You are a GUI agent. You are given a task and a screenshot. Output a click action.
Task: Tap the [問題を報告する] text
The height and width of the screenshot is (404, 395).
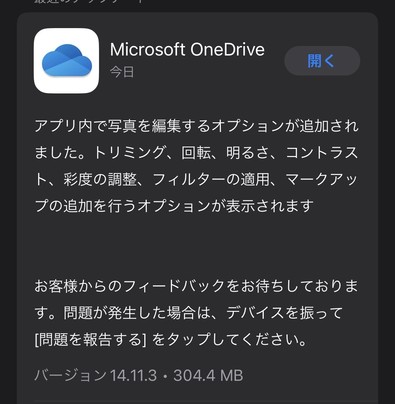pos(91,340)
